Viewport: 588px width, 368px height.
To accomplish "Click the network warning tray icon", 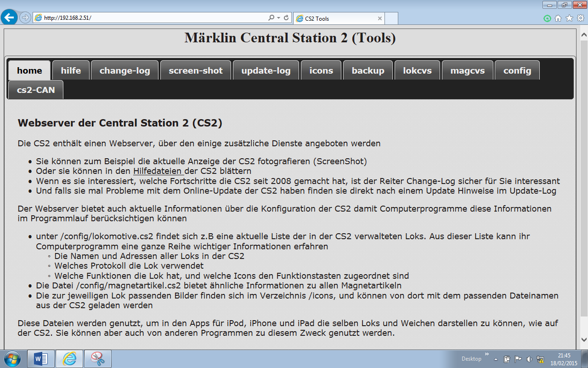I will tap(540, 359).
